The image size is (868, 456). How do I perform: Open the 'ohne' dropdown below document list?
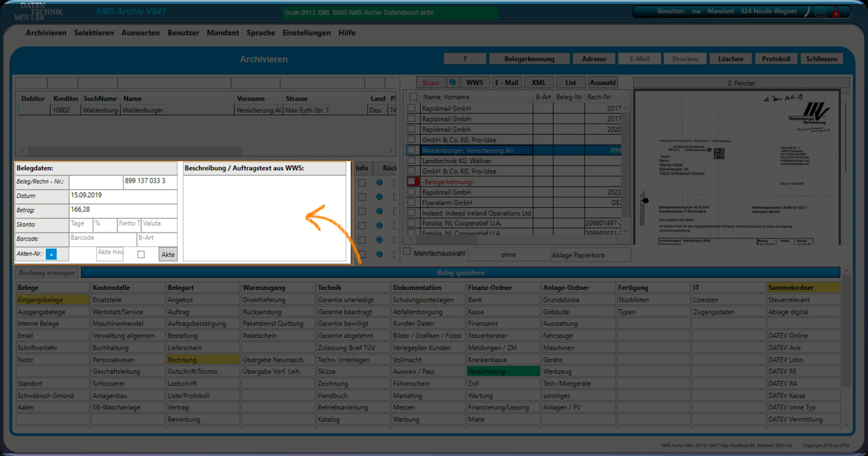(508, 255)
